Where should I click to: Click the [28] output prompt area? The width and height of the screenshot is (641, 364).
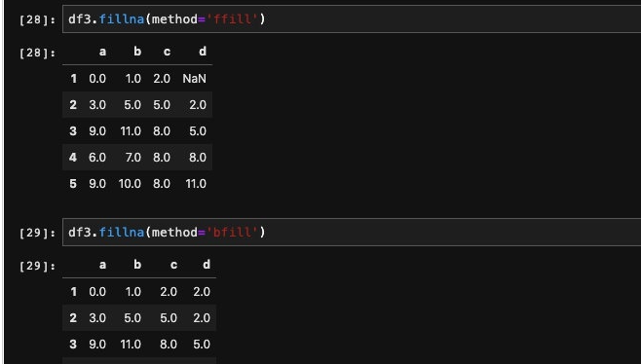coord(37,53)
